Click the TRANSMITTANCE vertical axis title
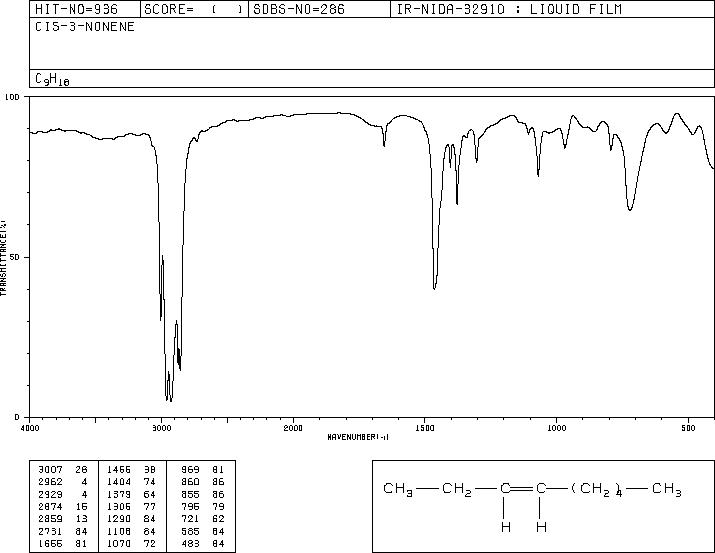Image resolution: width=715 pixels, height=553 pixels. coord(3,258)
